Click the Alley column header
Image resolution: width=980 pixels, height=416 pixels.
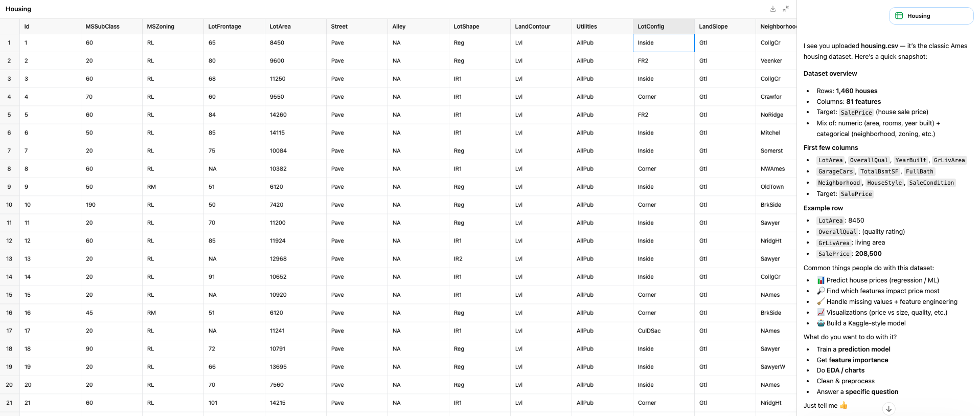click(418, 27)
